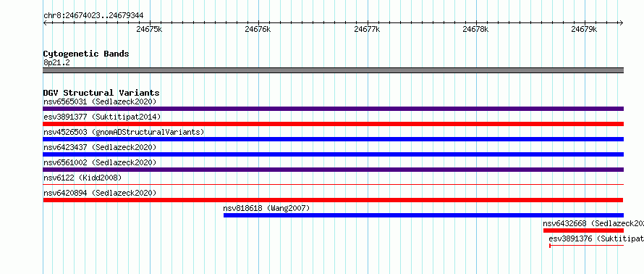Open variant label nsv6420894 (Sedlazeck2020)

click(x=100, y=193)
